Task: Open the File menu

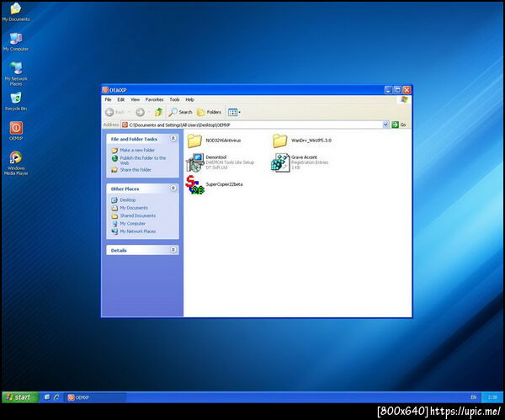Action: pos(108,99)
